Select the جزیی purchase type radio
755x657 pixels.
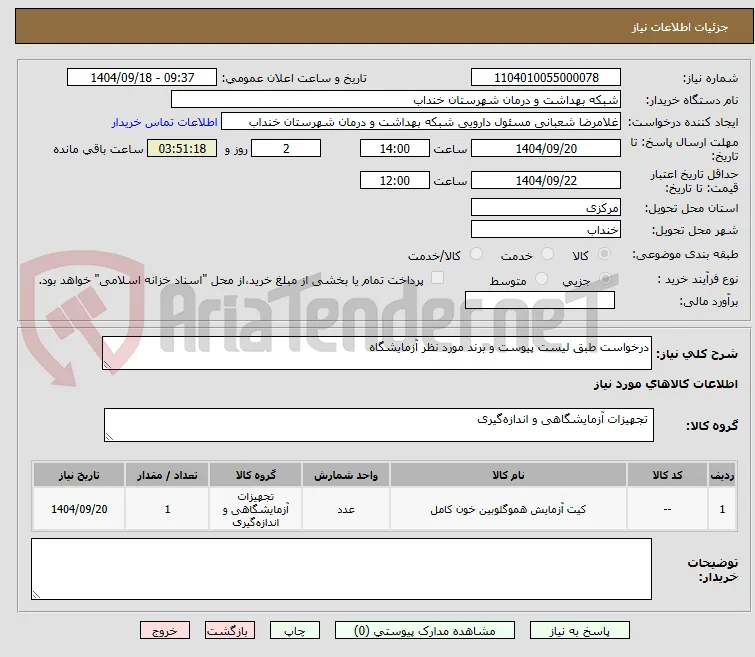click(605, 278)
